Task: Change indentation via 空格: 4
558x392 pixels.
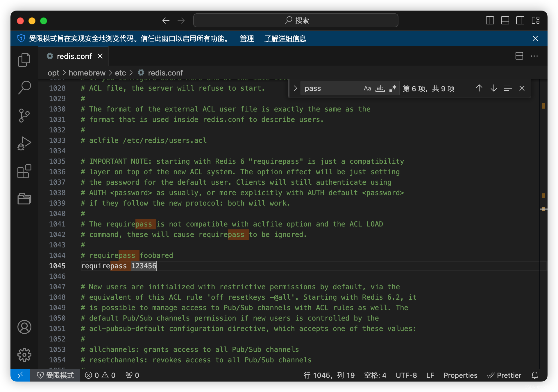Action: tap(375, 375)
